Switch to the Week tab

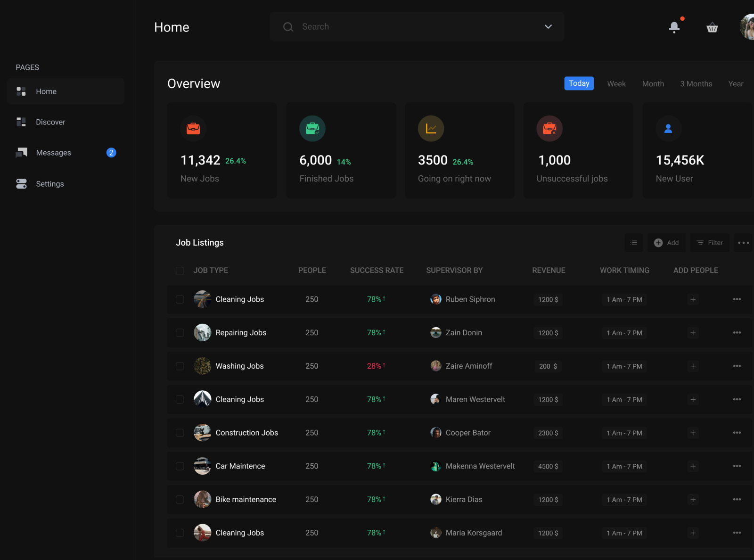(x=616, y=83)
